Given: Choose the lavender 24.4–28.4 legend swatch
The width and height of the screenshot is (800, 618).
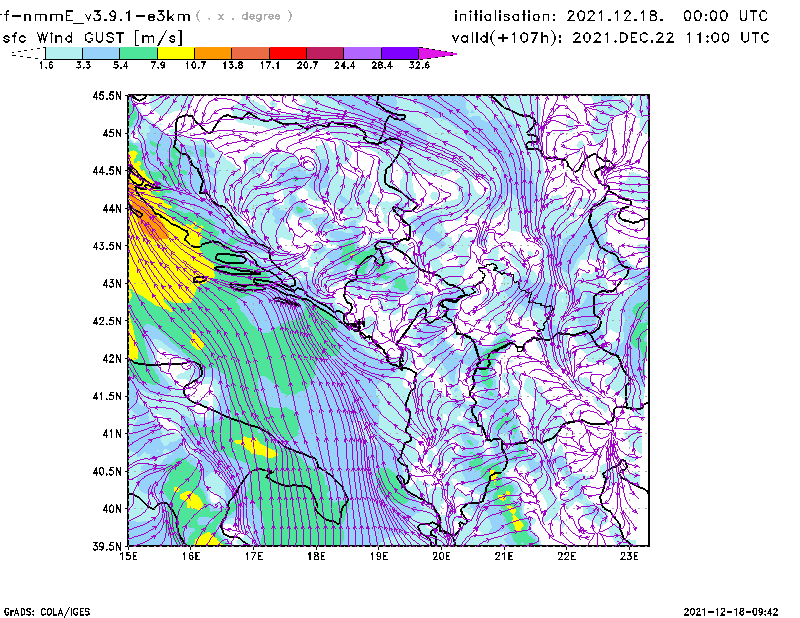Looking at the screenshot, I should 363,53.
